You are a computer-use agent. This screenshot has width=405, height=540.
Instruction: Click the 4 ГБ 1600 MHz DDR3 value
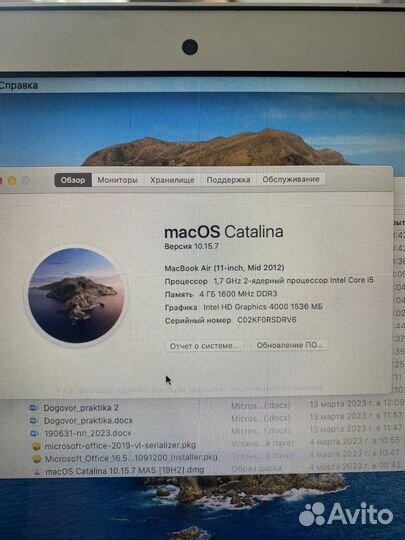238,294
